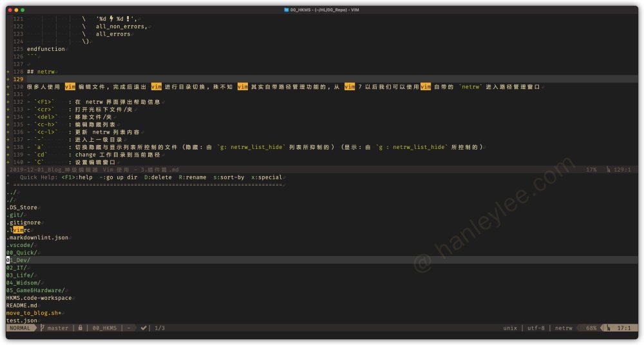The image size is (644, 345).
Task: Select the test.json file entry
Action: click(21, 320)
